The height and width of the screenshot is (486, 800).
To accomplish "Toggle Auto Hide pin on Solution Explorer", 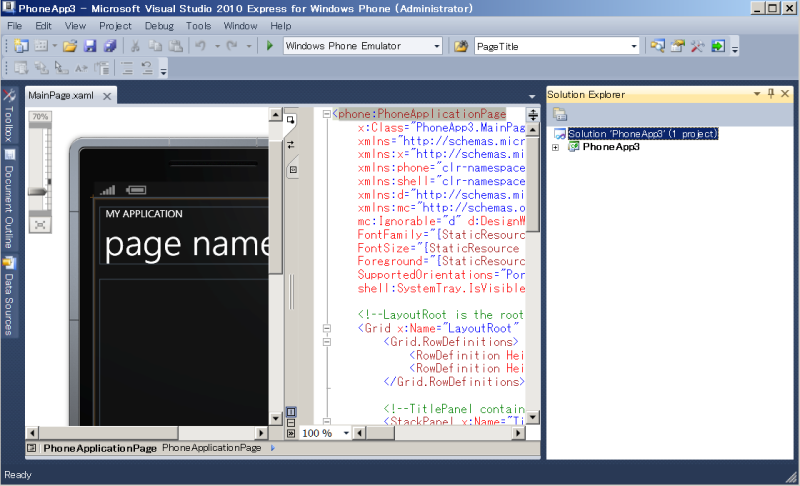I will pyautogui.click(x=771, y=93).
